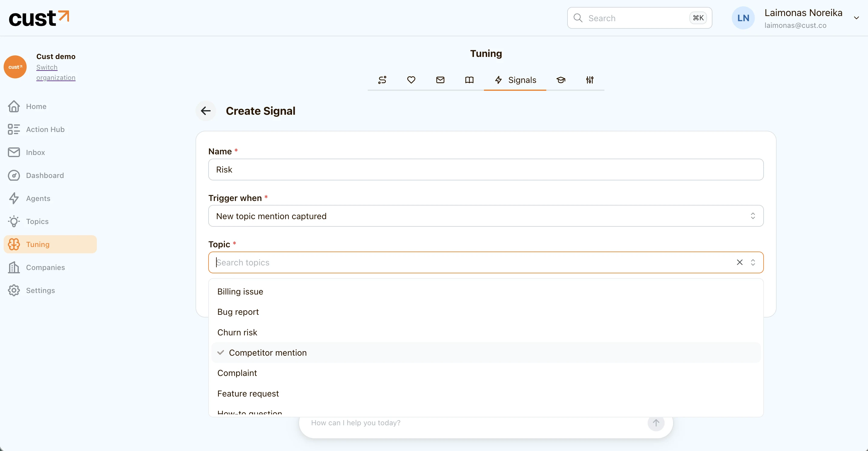Viewport: 868px width, 451px height.
Task: Expand the Trigger when dropdown
Action: point(485,216)
